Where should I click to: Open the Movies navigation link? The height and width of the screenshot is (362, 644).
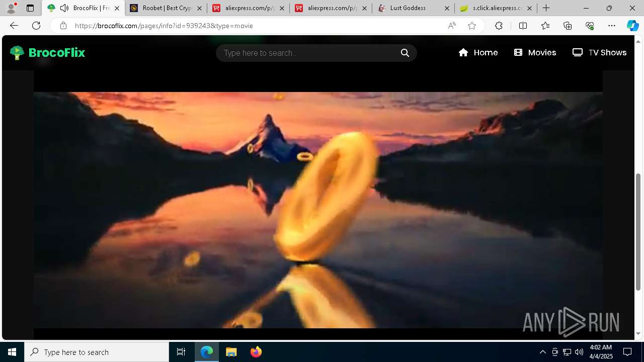[535, 52]
